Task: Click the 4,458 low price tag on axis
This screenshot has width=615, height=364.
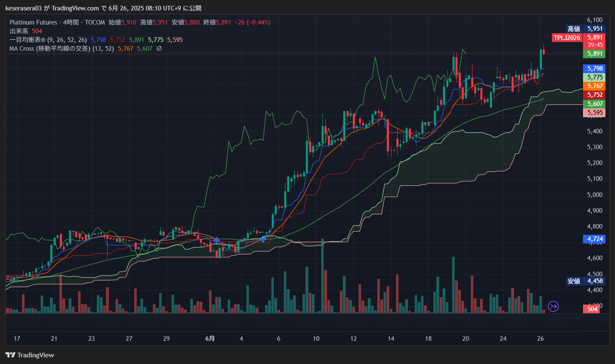Action: click(x=593, y=281)
